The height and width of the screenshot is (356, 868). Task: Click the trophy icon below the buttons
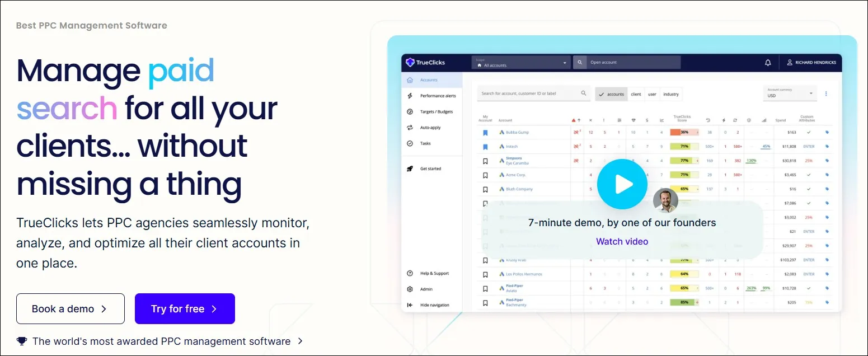tap(21, 341)
